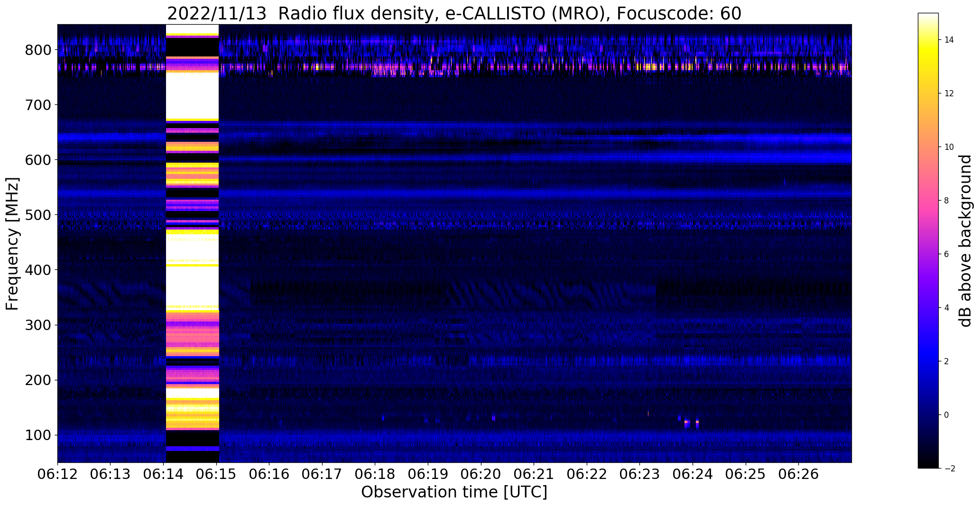Image resolution: width=980 pixels, height=506 pixels.
Task: Click the 06:15 time tick label
Action: click(x=217, y=474)
